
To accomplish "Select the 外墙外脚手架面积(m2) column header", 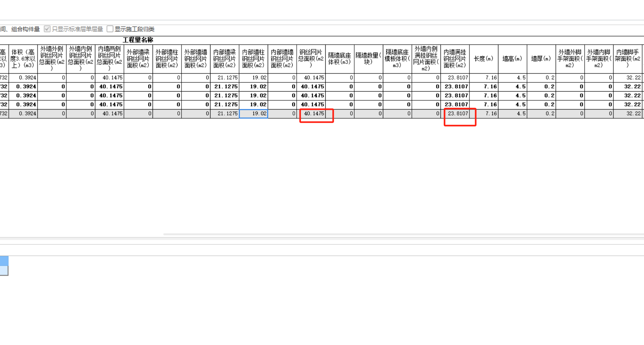I will coord(570,59).
